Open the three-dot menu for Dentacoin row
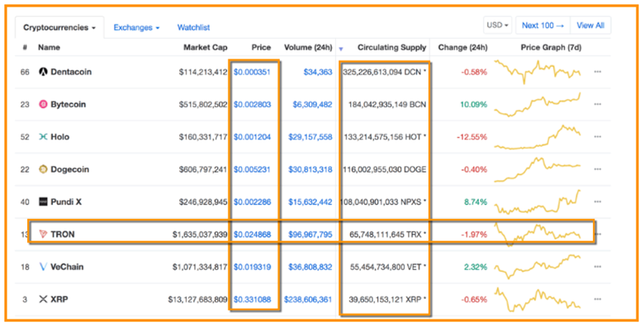Viewport: 644px width, 327px height. point(598,72)
